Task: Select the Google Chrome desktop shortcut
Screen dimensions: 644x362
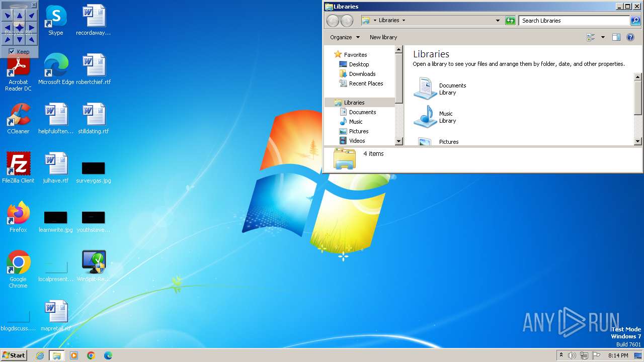Action: [x=18, y=269]
